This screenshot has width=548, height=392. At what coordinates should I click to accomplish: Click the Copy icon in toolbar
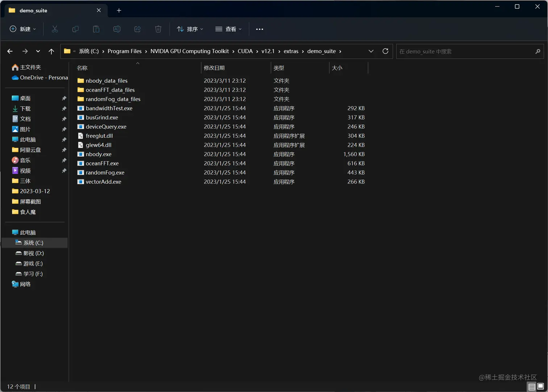(75, 29)
